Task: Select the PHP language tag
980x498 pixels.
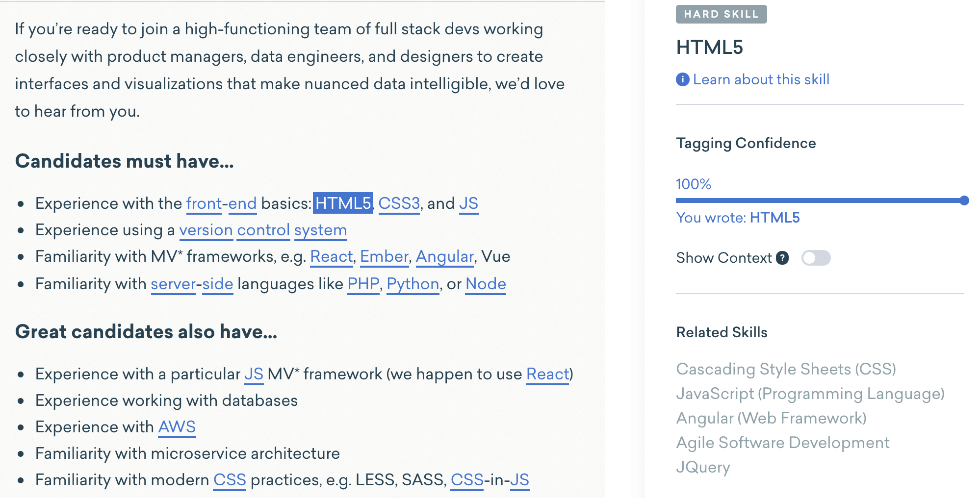Action: click(x=363, y=284)
